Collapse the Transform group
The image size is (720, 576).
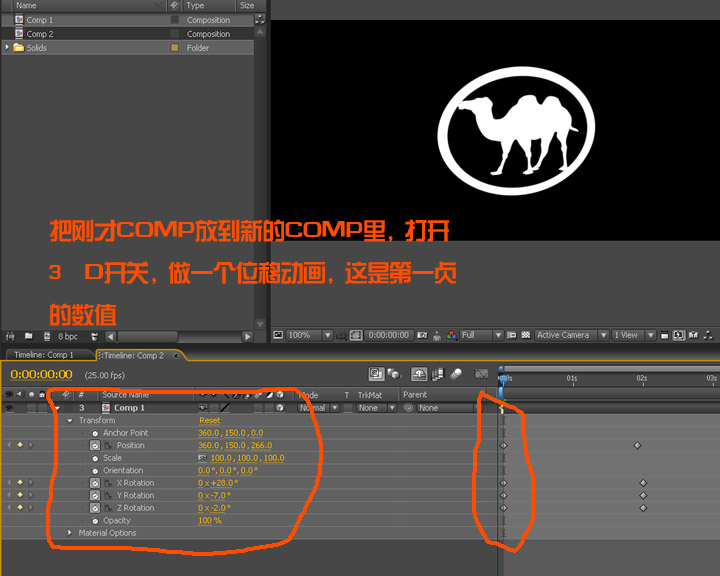pyautogui.click(x=70, y=420)
